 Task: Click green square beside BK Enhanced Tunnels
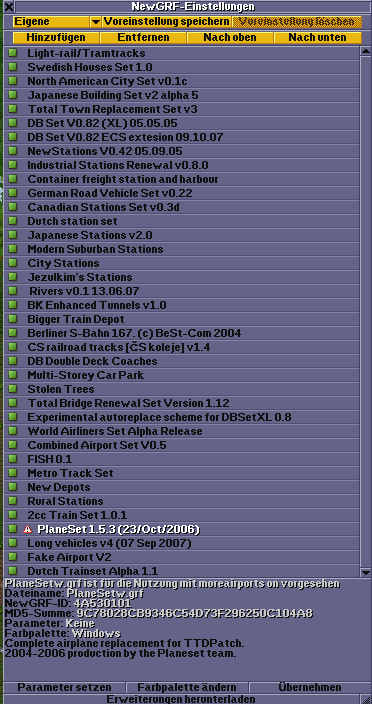[x=13, y=305]
